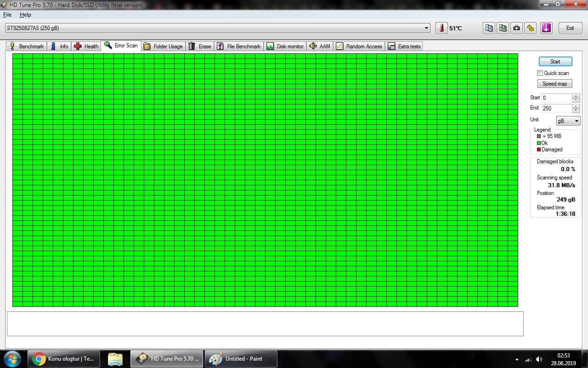Click the position value 249 gB

tap(566, 200)
